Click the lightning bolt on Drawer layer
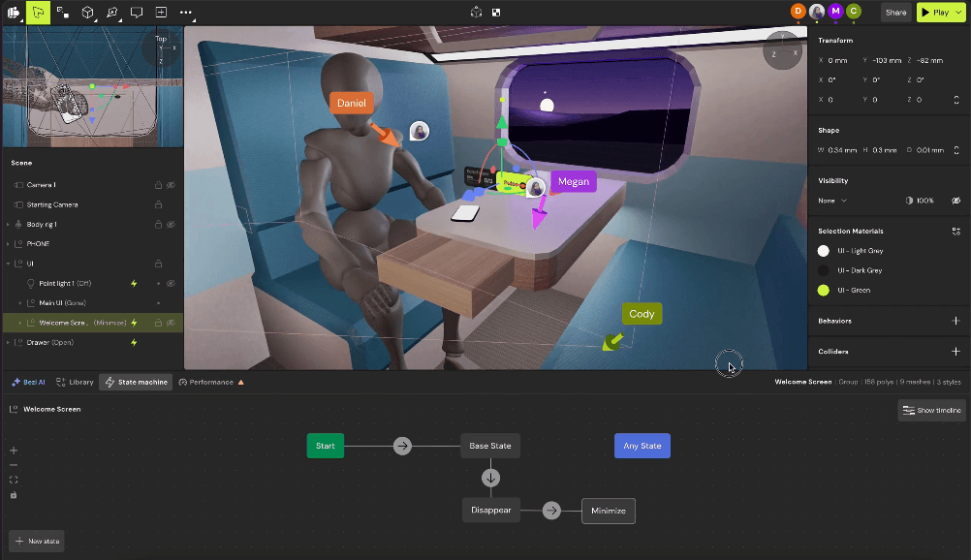The image size is (971, 560). pos(134,342)
